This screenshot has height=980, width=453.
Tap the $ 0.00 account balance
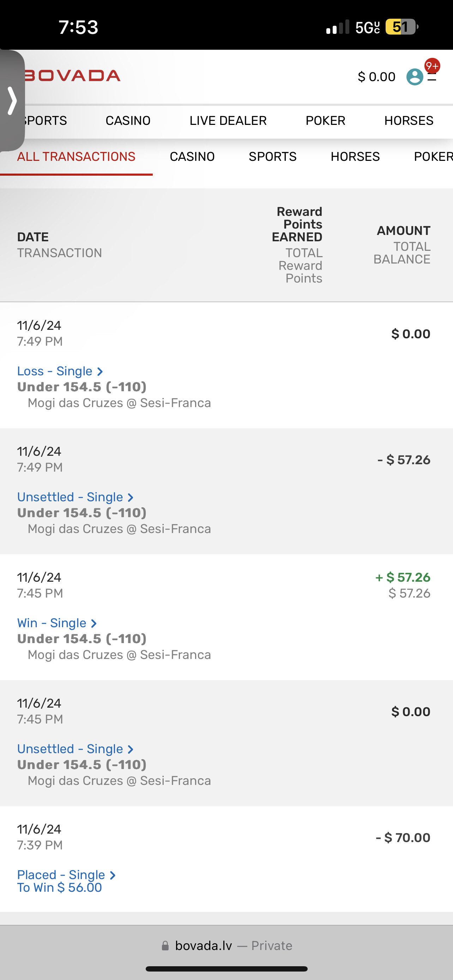click(x=376, y=77)
